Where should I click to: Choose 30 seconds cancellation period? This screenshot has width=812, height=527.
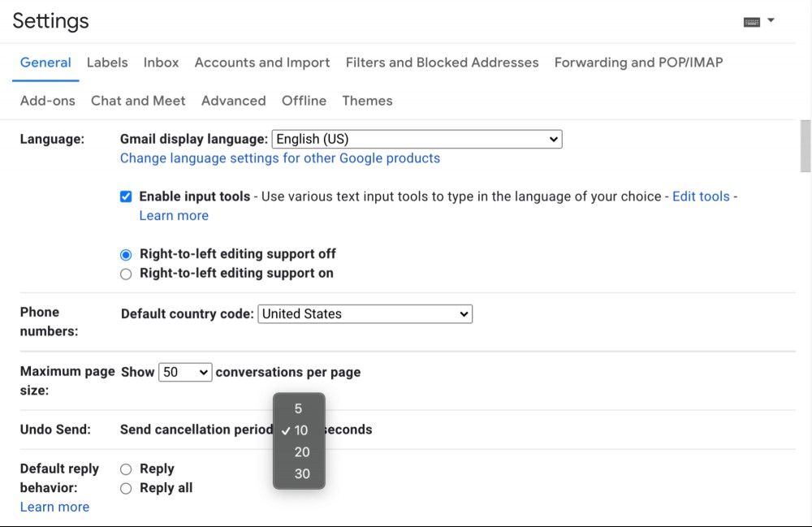click(299, 474)
